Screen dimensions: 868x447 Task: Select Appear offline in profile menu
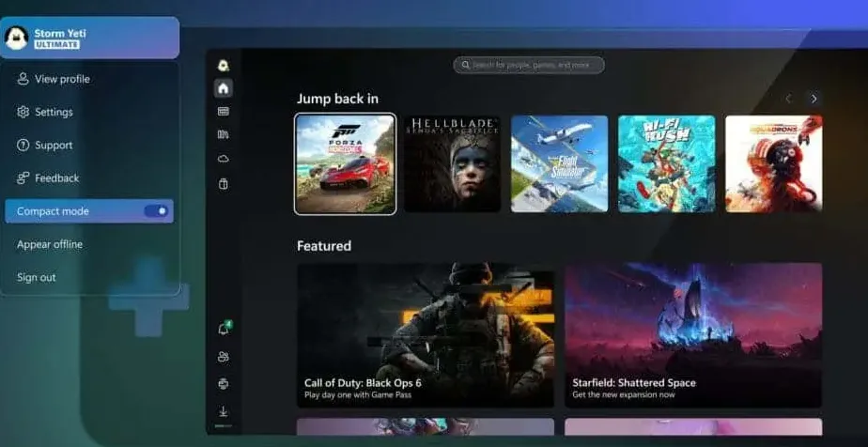pos(89,244)
